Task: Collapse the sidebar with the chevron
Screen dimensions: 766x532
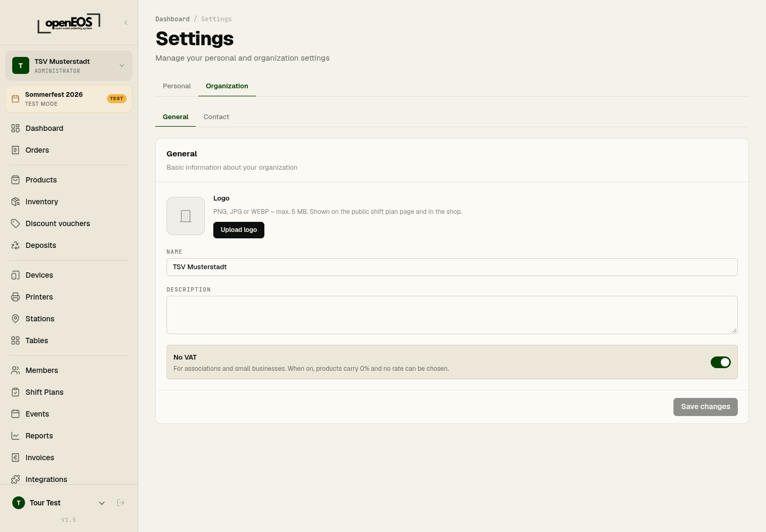Action: (126, 22)
